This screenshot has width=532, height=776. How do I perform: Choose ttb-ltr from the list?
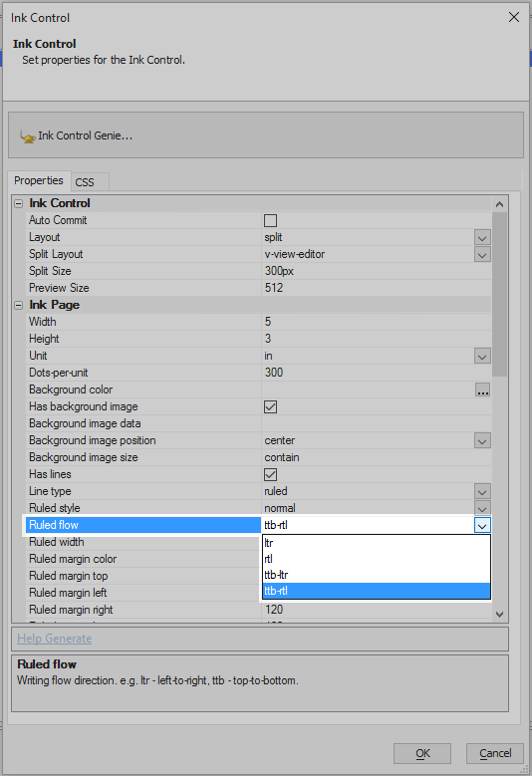click(x=377, y=575)
